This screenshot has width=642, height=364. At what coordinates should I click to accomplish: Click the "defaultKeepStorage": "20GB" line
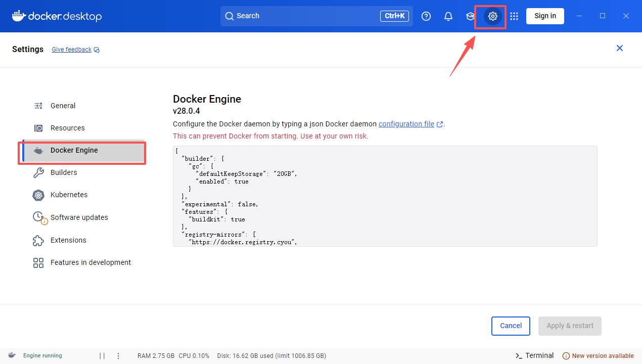(x=246, y=174)
